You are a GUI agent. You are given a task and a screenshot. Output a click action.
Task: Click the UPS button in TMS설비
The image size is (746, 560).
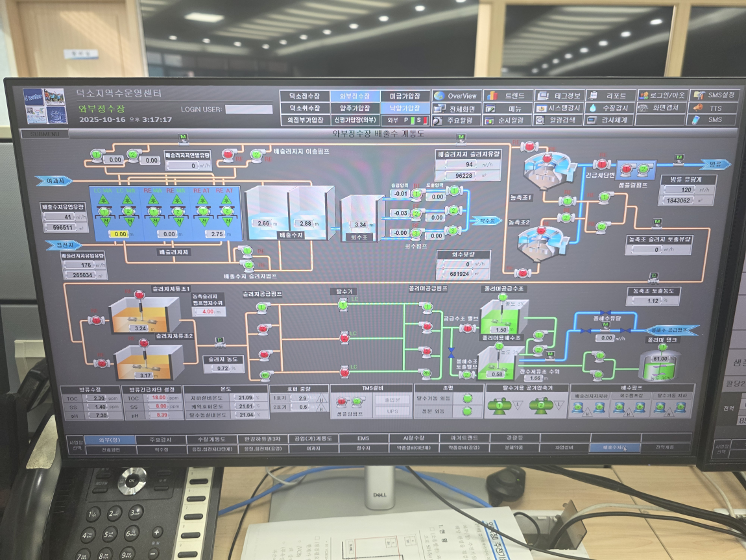[x=392, y=411]
